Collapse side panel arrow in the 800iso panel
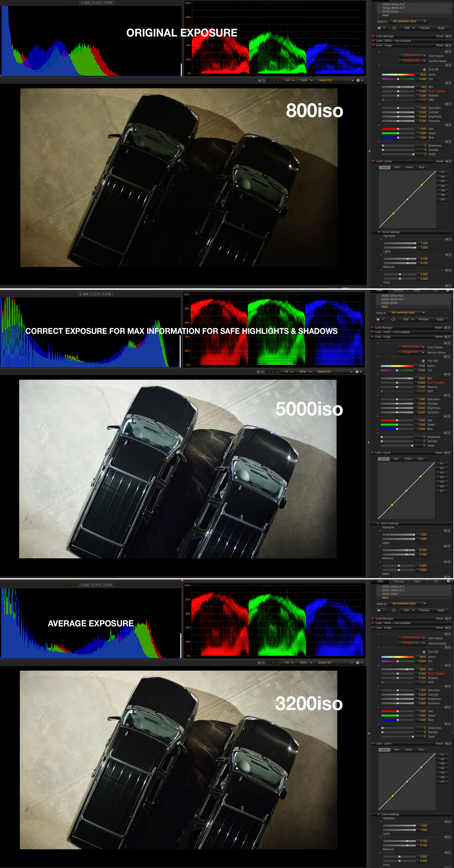 [369, 151]
